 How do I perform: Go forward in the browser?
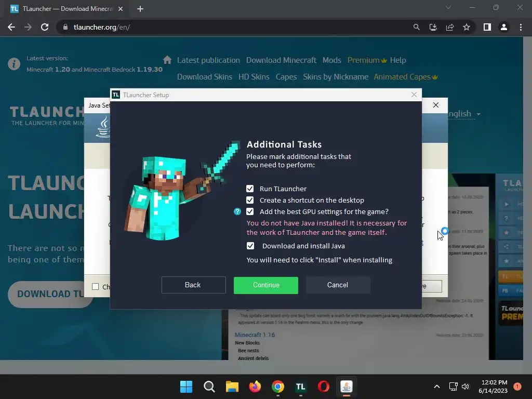tap(28, 27)
